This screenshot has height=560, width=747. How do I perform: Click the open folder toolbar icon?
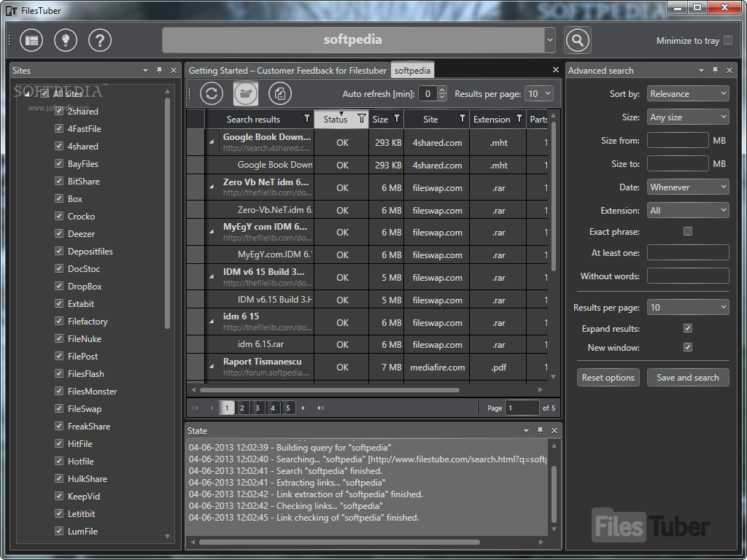(246, 93)
